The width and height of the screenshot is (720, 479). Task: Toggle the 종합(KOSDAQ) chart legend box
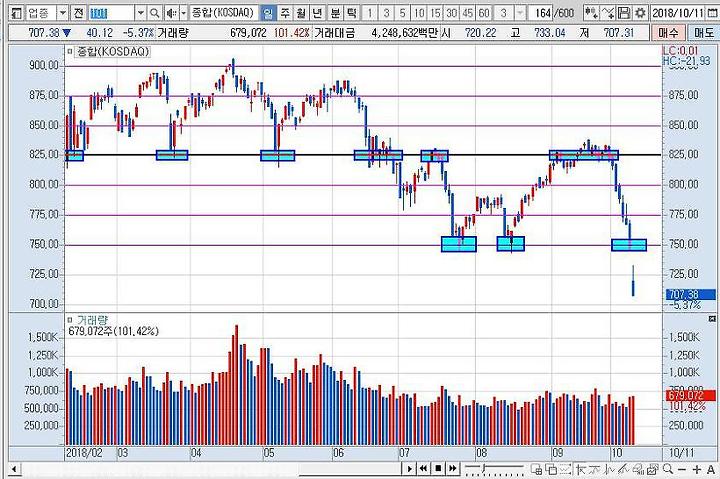[69, 51]
